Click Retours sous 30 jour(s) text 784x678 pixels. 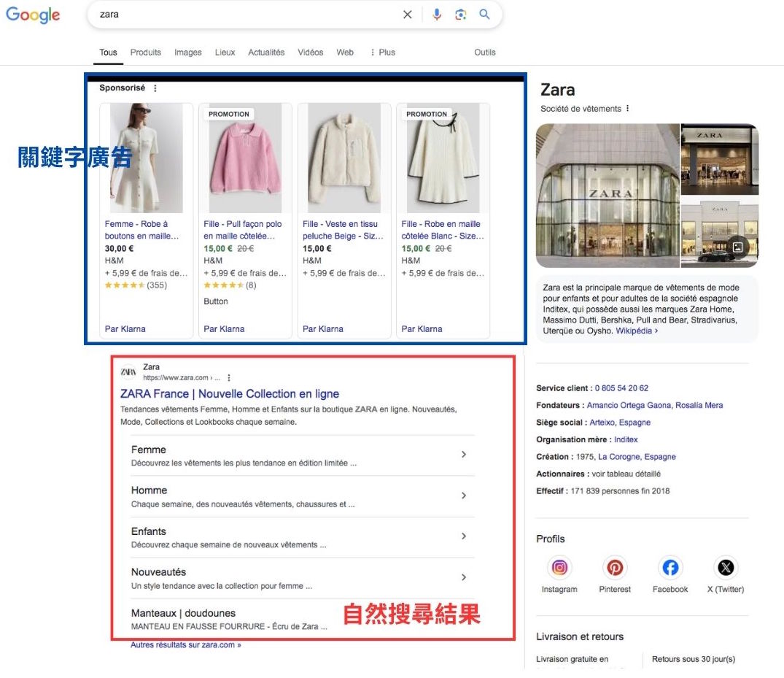pos(694,660)
